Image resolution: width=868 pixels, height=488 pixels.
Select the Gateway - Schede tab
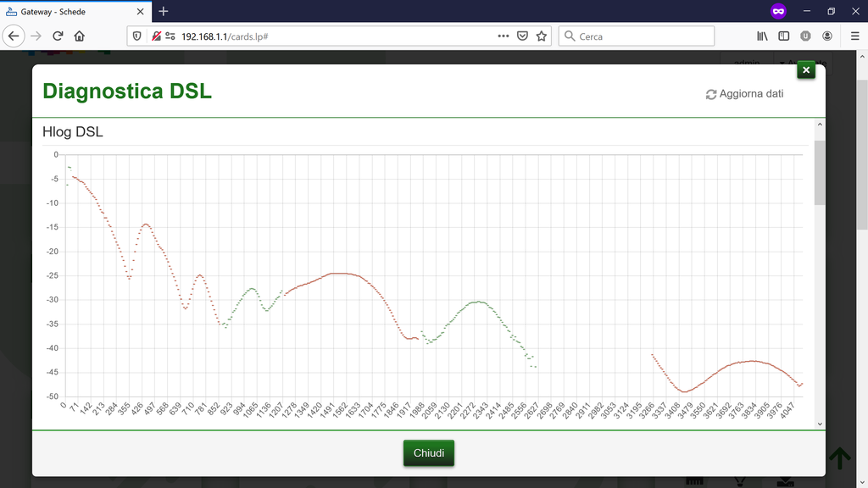75,11
